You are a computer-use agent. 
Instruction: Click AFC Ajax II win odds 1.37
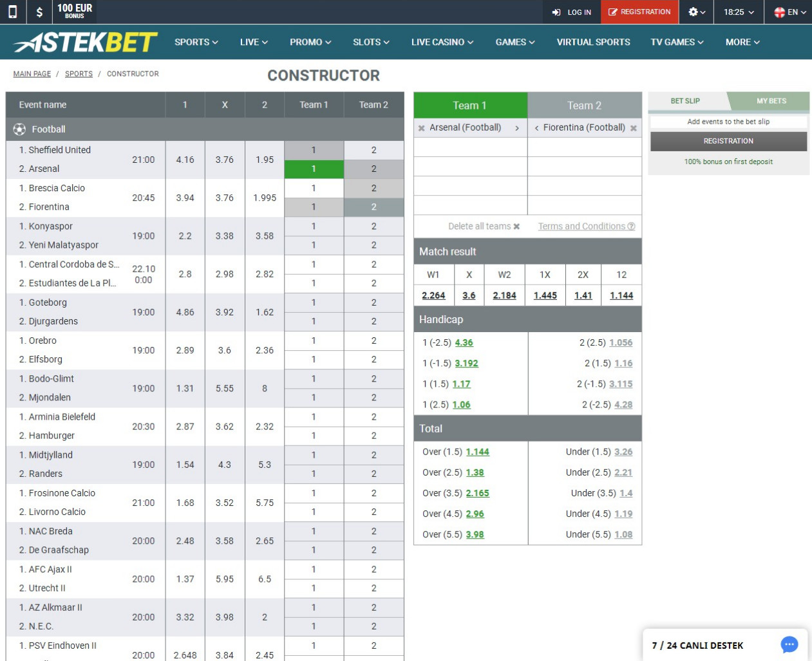point(185,579)
